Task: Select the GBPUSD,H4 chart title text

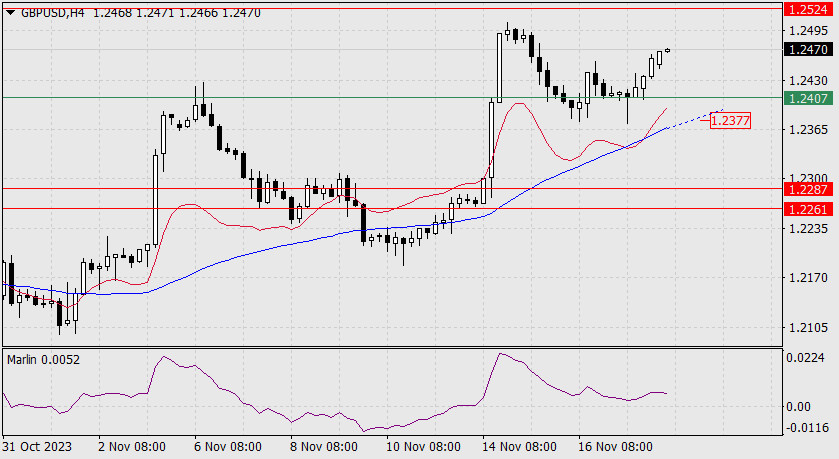Action: pyautogui.click(x=53, y=12)
